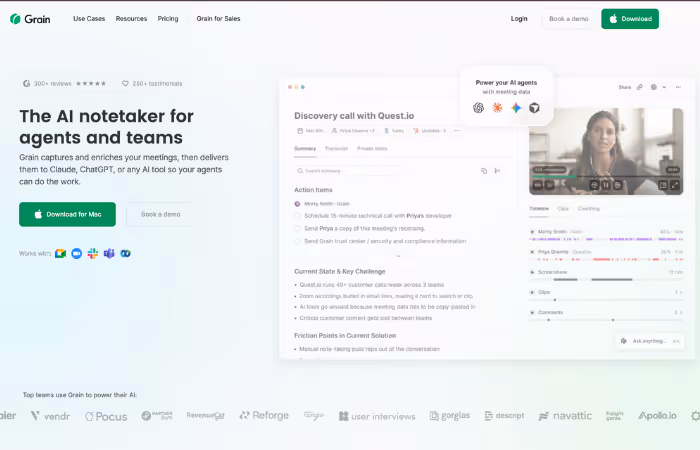Click the Search summary field
This screenshot has width=700, height=450.
coord(348,171)
